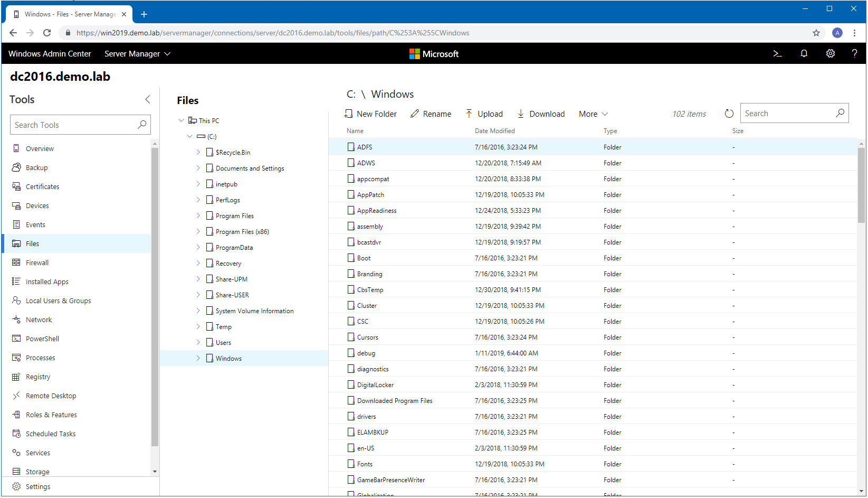
Task: Expand the Windows folder in the tree
Action: coord(198,358)
